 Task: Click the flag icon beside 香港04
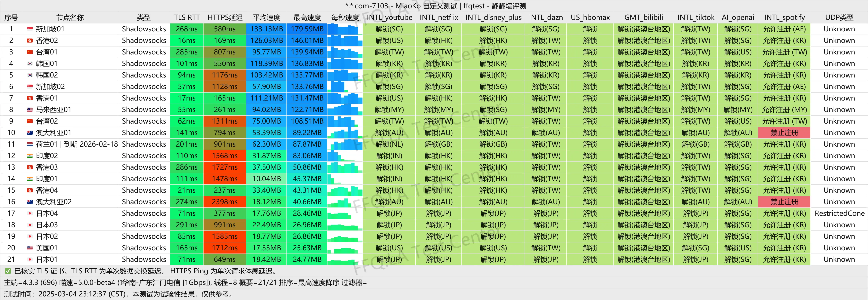click(x=30, y=190)
